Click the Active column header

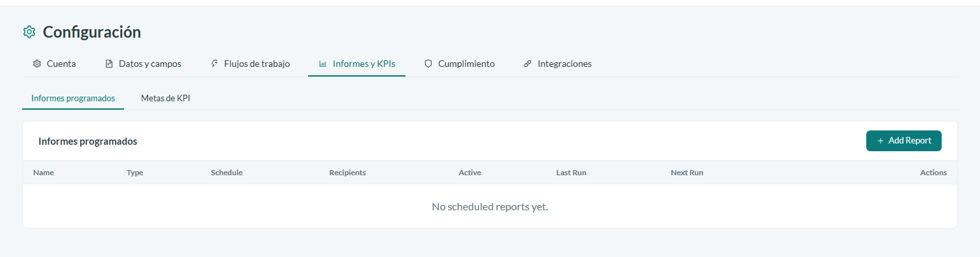(470, 173)
